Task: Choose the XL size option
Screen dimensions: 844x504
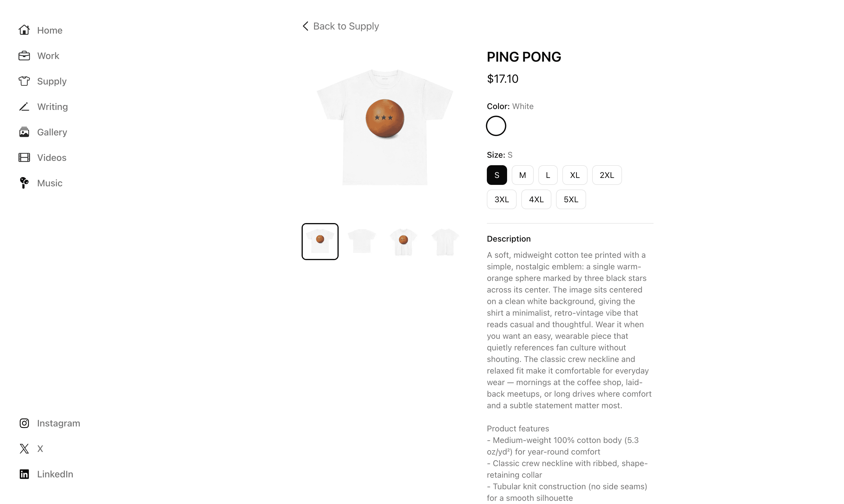Action: pos(575,174)
